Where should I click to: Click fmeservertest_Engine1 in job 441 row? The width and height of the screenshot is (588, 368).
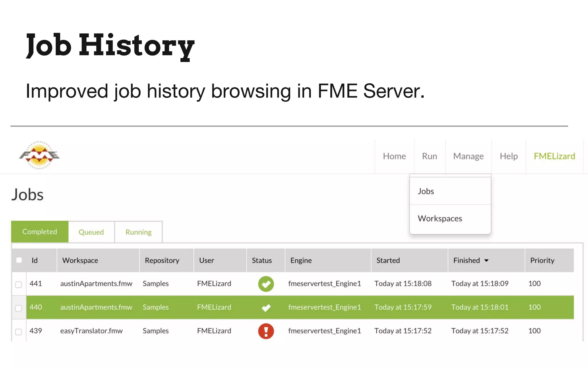pos(324,283)
